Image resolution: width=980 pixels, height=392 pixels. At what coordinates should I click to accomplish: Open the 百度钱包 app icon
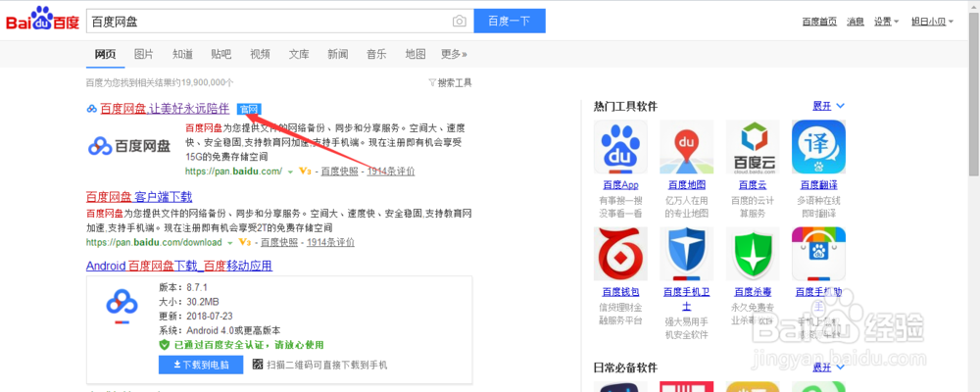click(x=620, y=254)
